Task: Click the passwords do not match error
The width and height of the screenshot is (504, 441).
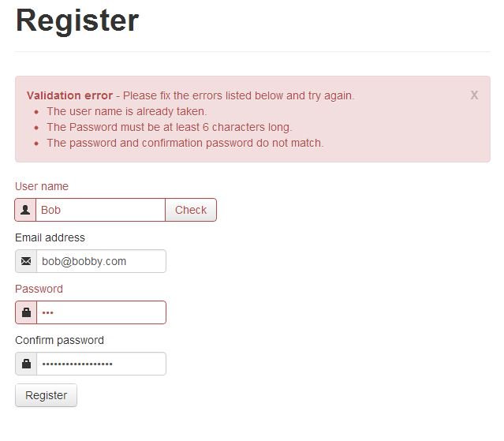Action: coord(185,143)
